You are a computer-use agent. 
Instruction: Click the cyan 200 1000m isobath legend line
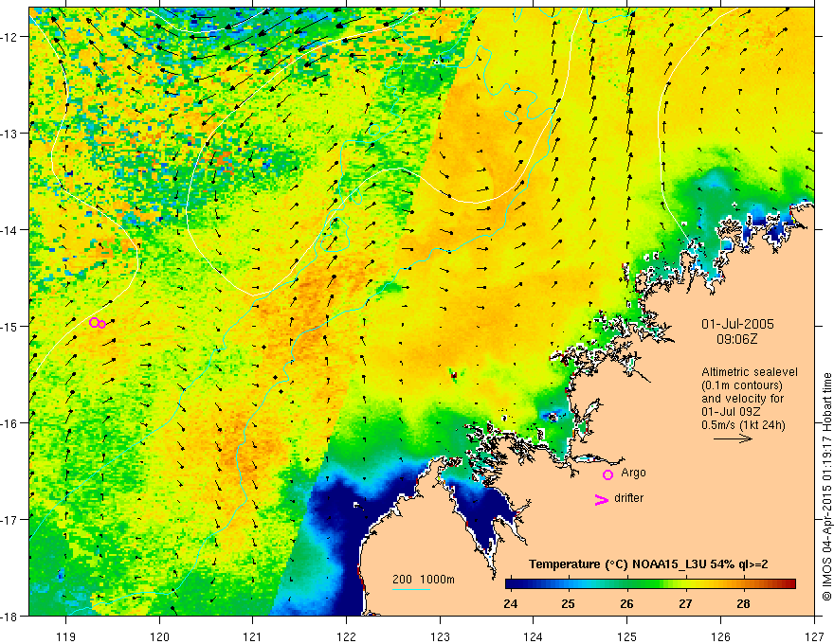pyautogui.click(x=411, y=589)
